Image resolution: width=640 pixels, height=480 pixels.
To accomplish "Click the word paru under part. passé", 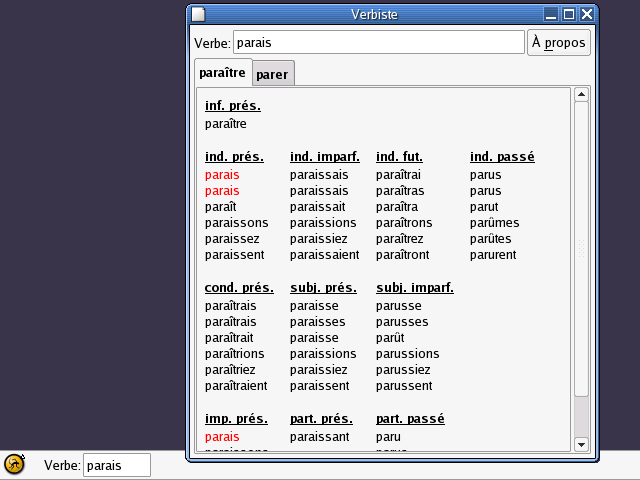I will pos(388,437).
